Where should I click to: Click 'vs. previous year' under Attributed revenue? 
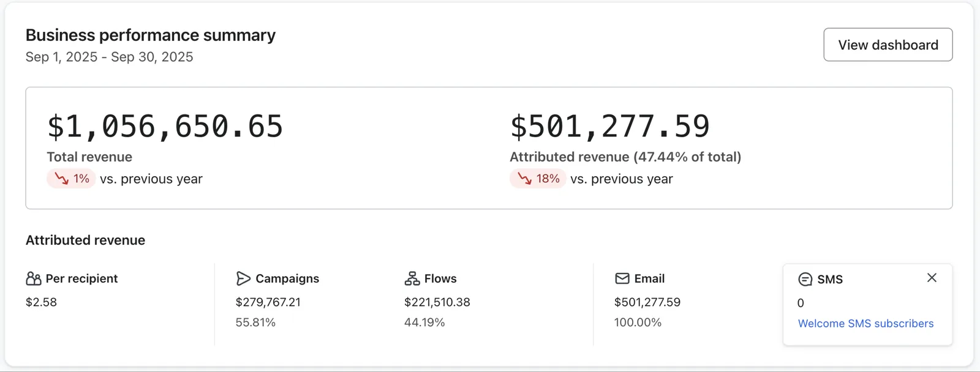click(x=622, y=179)
